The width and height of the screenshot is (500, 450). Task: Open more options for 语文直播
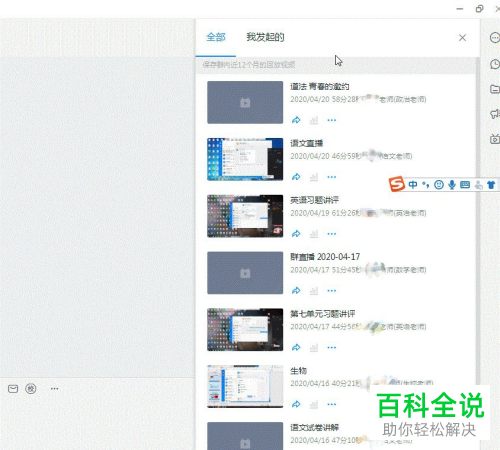[332, 177]
